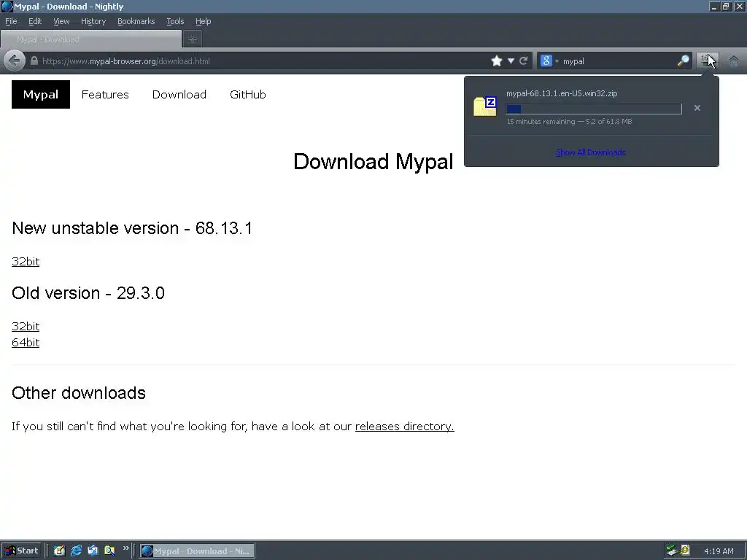Toggle the downloads toolbar button
Image resolution: width=747 pixels, height=560 pixels.
click(707, 61)
